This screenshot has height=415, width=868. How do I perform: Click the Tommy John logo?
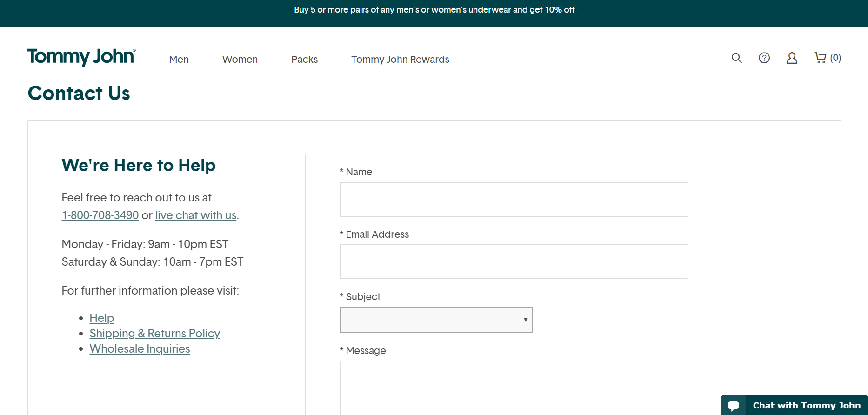coord(81,57)
